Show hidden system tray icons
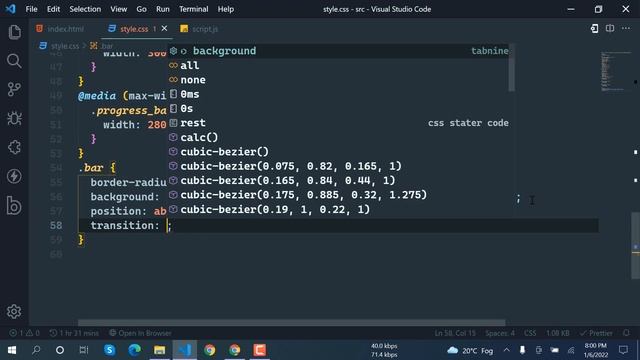640x360 pixels. 507,350
